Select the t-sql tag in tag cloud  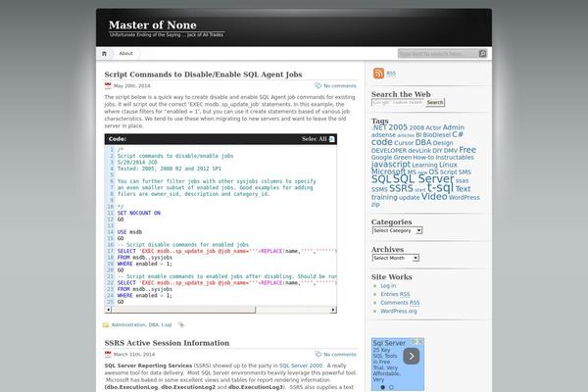[440, 187]
